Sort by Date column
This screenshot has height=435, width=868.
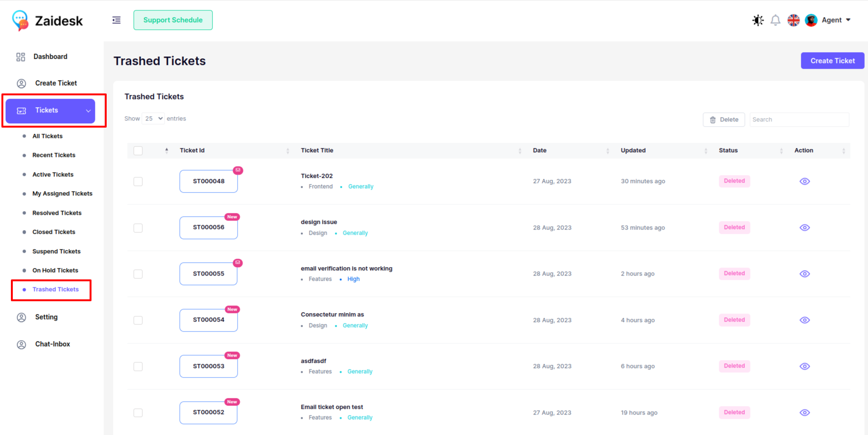click(608, 151)
